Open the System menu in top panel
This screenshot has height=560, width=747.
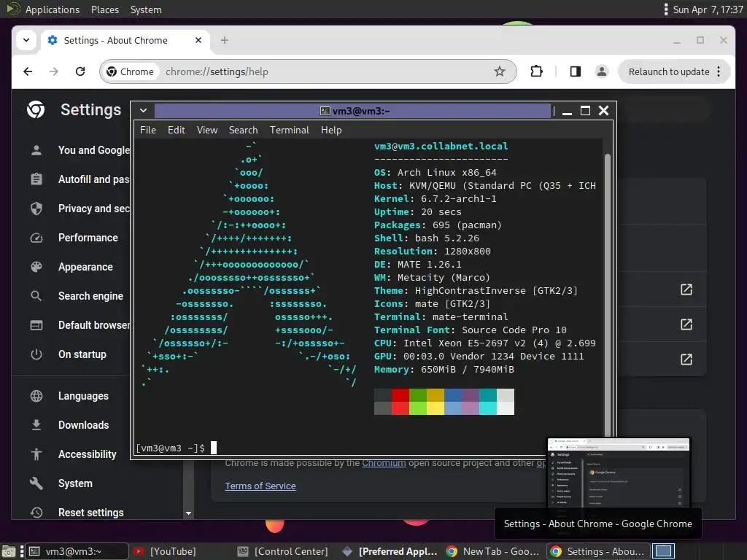[146, 9]
